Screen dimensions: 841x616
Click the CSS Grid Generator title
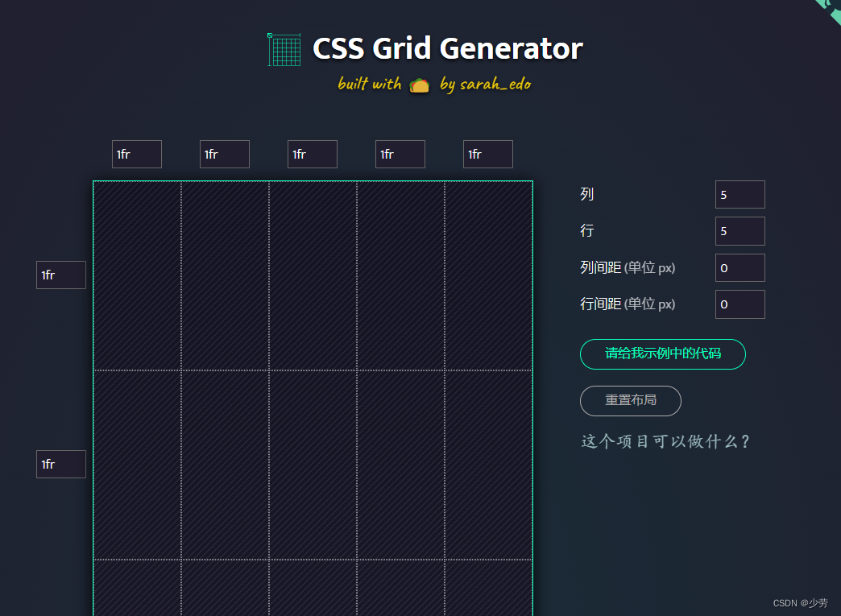(x=447, y=48)
